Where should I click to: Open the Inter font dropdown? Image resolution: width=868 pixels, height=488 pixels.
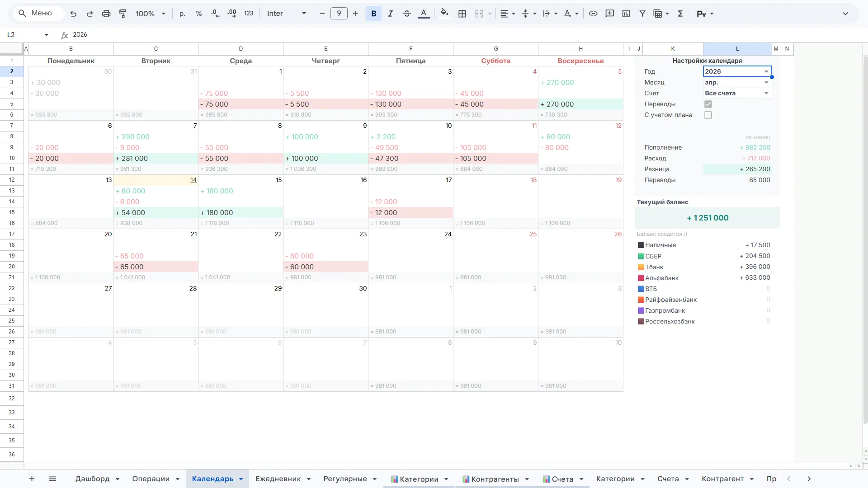(287, 14)
